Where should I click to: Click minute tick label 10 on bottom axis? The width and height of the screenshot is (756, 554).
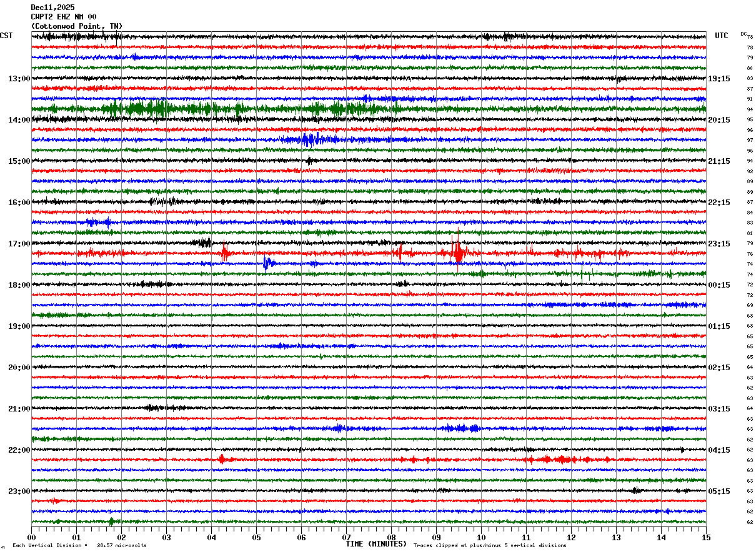pyautogui.click(x=481, y=537)
